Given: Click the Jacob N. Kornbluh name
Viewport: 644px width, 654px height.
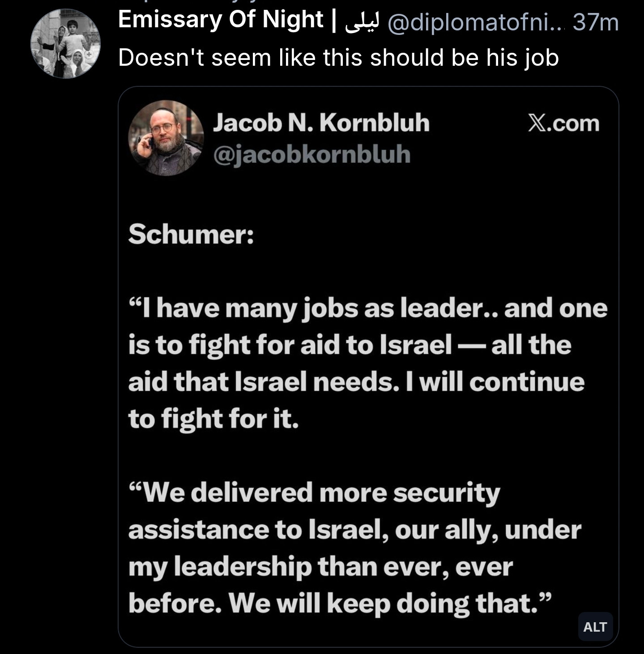Looking at the screenshot, I should coord(321,123).
